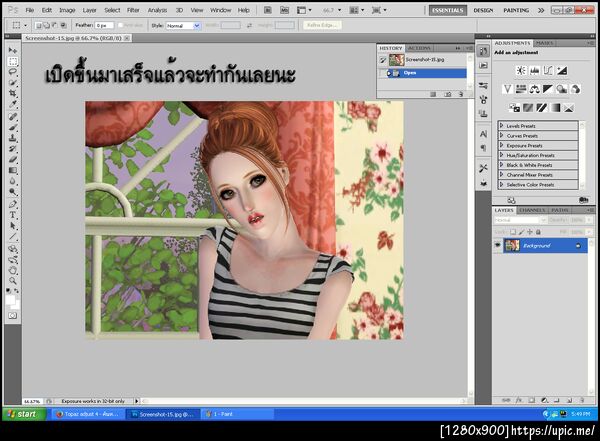600x441 pixels.
Task: Open the Filter menu
Action: pyautogui.click(x=133, y=10)
